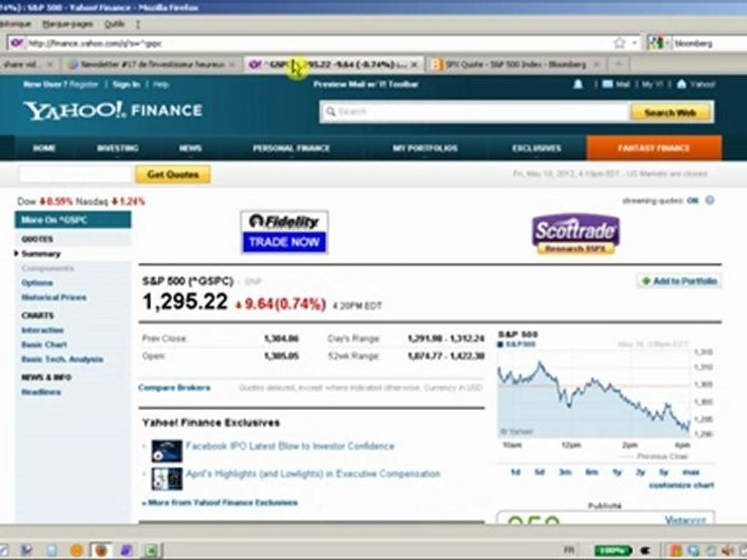Select the 5y chart range
The image size is (747, 560).
[x=664, y=472]
